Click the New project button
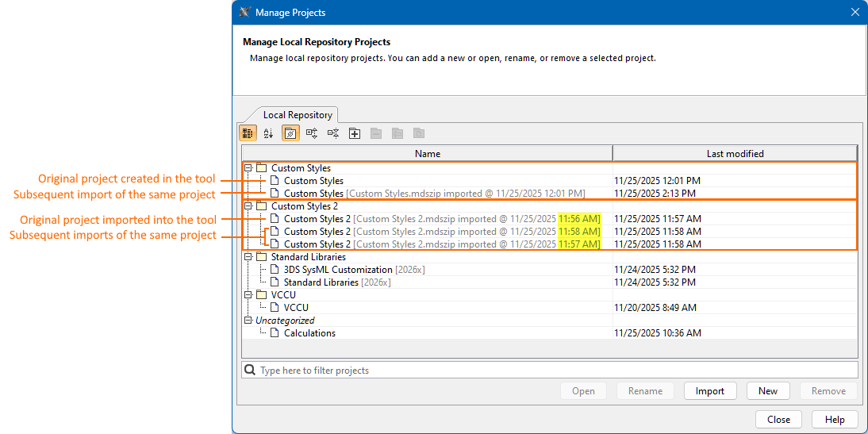 [767, 391]
